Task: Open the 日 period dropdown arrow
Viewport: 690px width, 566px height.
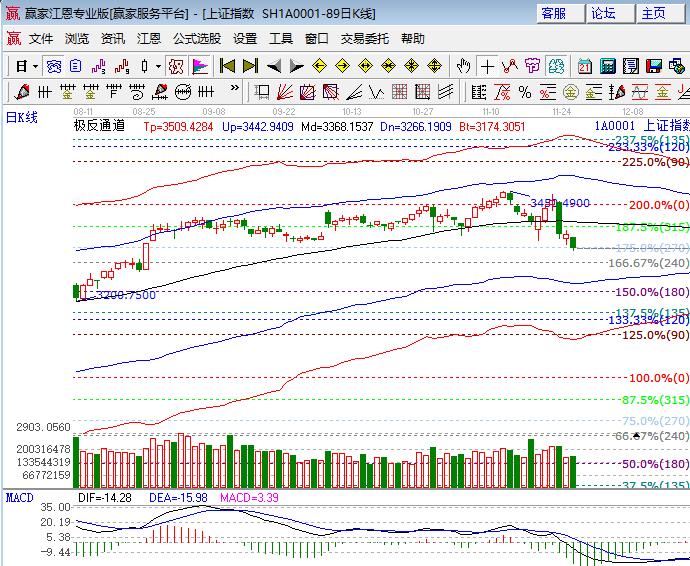Action: tap(34, 66)
